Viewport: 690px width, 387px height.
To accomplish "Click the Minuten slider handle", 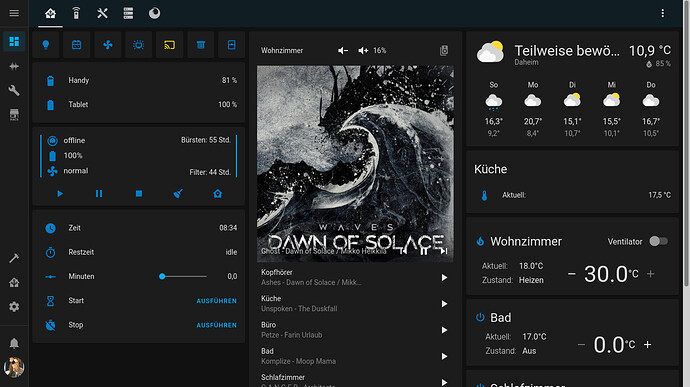I will [162, 276].
